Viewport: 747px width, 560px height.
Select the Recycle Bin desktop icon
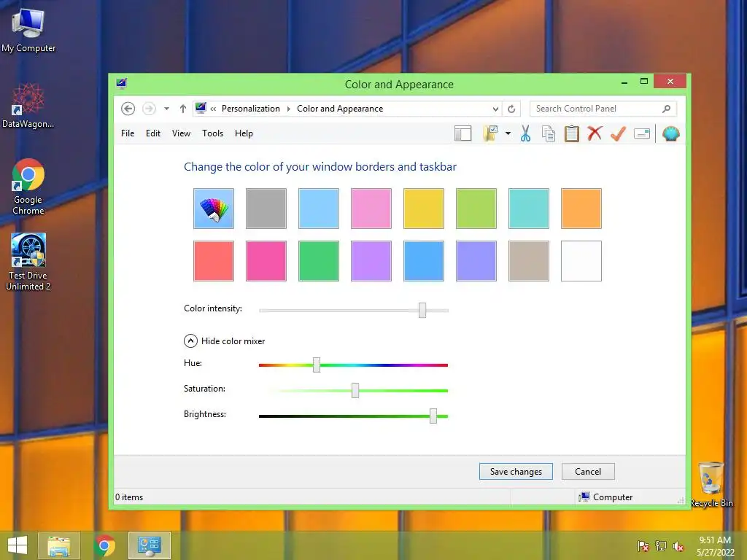point(711,485)
